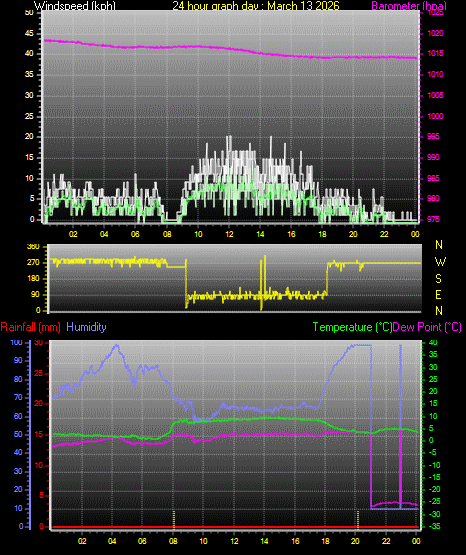Click the "E" compass letter beside wind direction graph
Viewport: 466px width, 555px height.
point(438,294)
